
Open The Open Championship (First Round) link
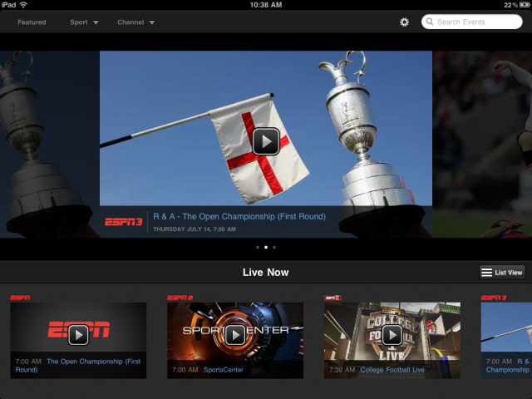click(78, 366)
